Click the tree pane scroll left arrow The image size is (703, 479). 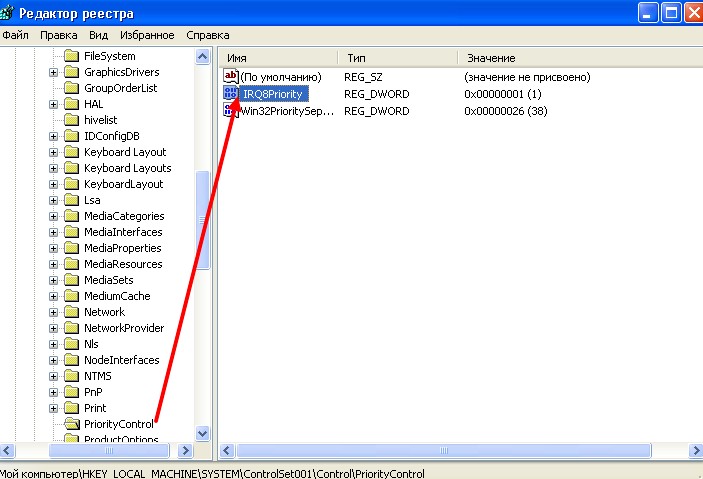click(x=8, y=450)
